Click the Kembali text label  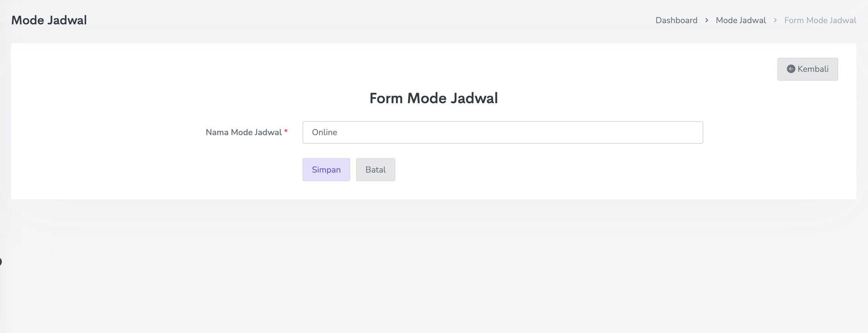point(813,69)
